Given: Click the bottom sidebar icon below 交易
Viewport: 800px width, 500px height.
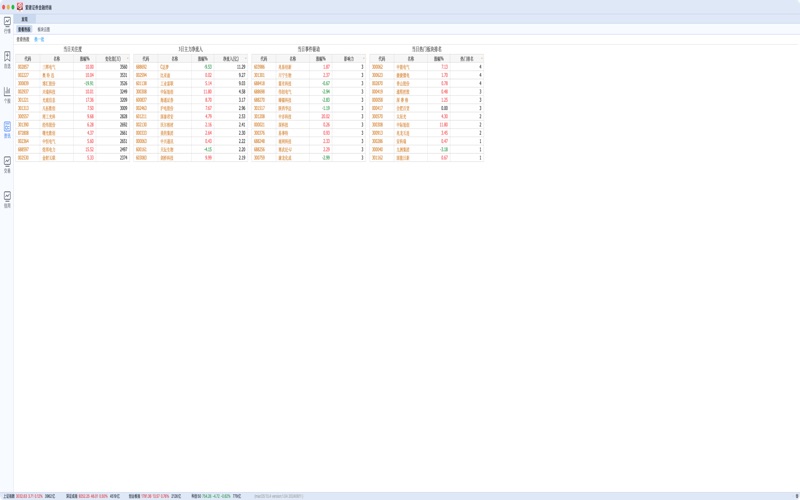Looking at the screenshot, I should pyautogui.click(x=7, y=199).
